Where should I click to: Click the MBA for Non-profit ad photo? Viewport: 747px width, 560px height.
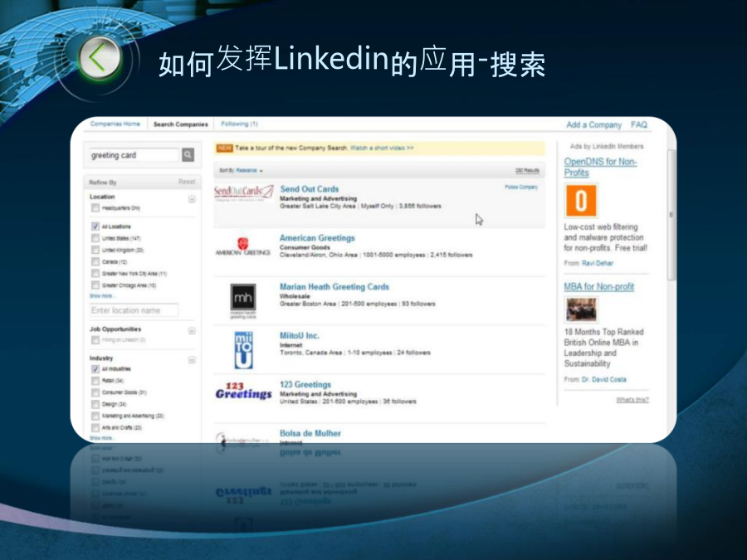[581, 309]
